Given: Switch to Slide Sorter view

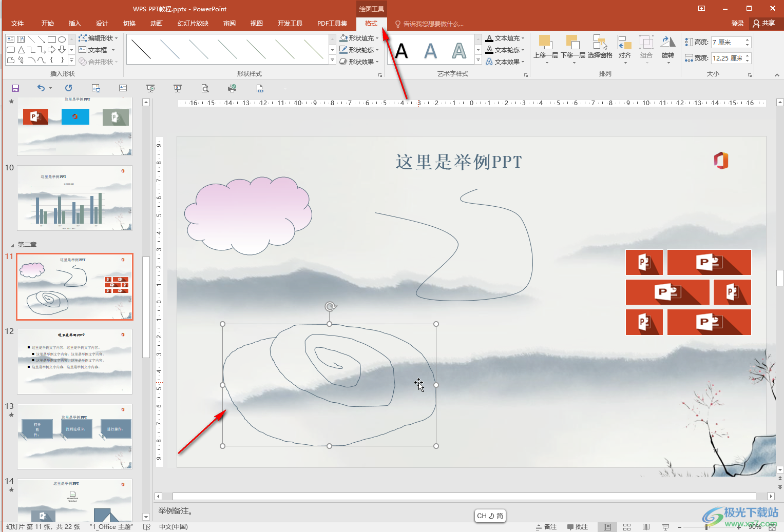Looking at the screenshot, I should [x=627, y=527].
